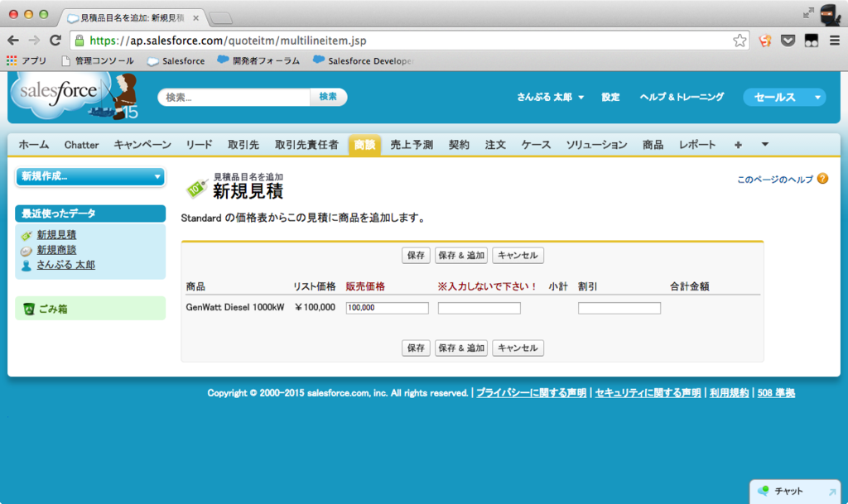Open recent item 新規見積
Screen dimensions: 848x504
tap(56, 235)
